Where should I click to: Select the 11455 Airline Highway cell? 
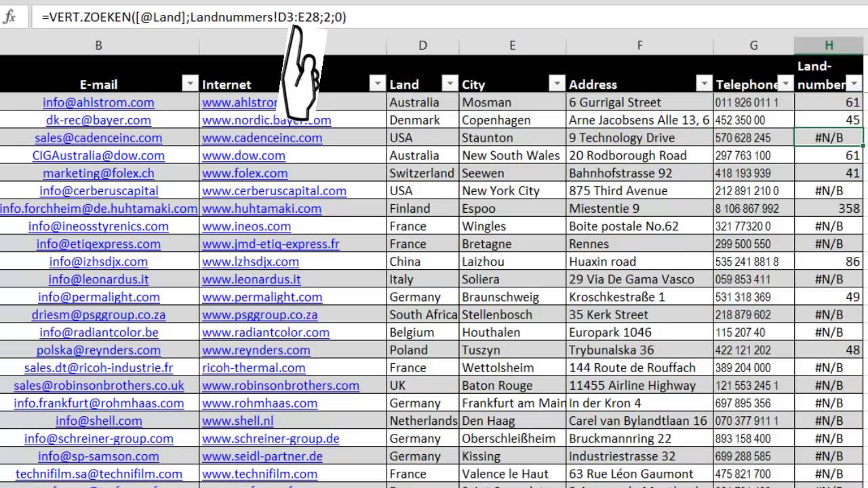tap(639, 385)
